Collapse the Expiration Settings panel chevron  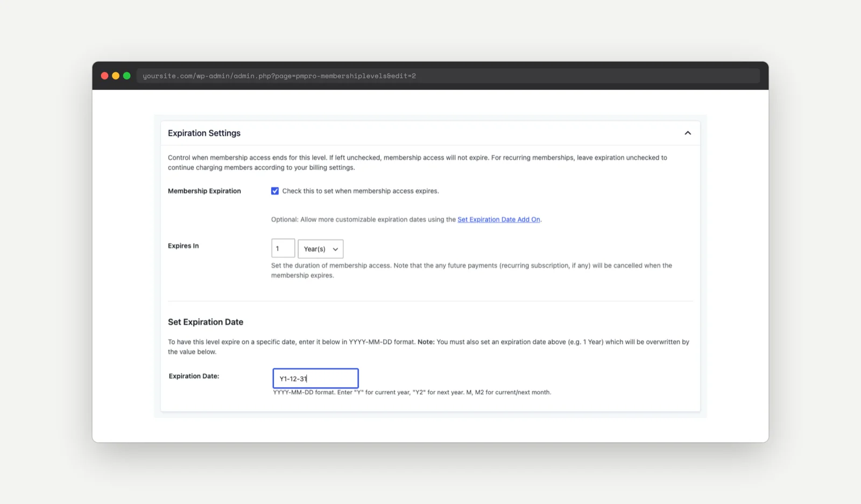[688, 133]
